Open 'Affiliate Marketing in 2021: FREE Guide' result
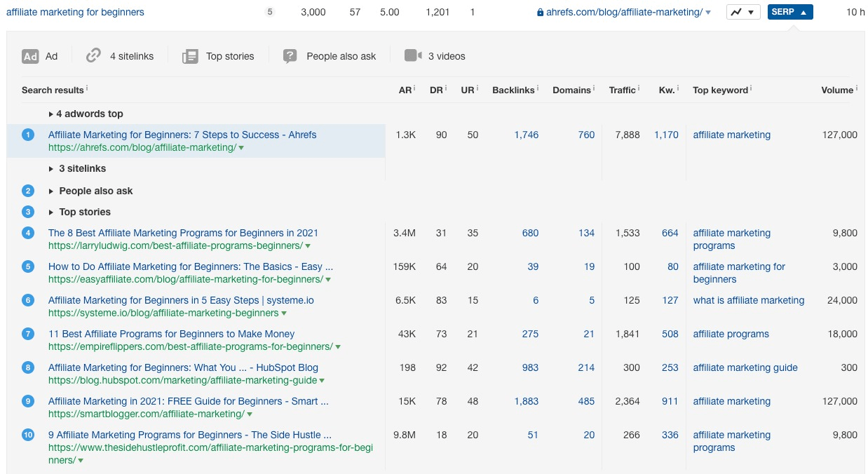This screenshot has width=868, height=474. tap(188, 401)
